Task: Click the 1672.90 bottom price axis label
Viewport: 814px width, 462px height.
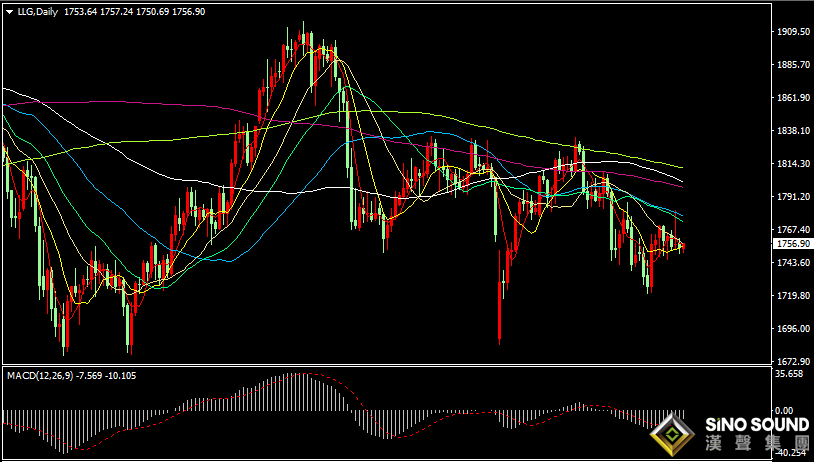Action: pyautogui.click(x=794, y=361)
